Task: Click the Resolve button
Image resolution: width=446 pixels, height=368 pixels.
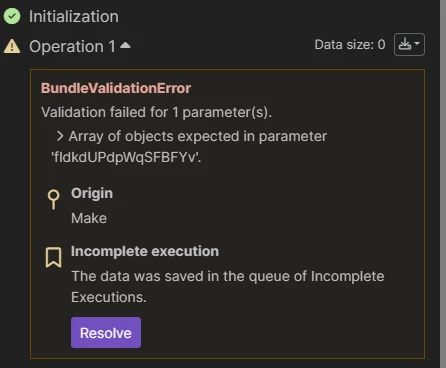Action: pyautogui.click(x=106, y=333)
